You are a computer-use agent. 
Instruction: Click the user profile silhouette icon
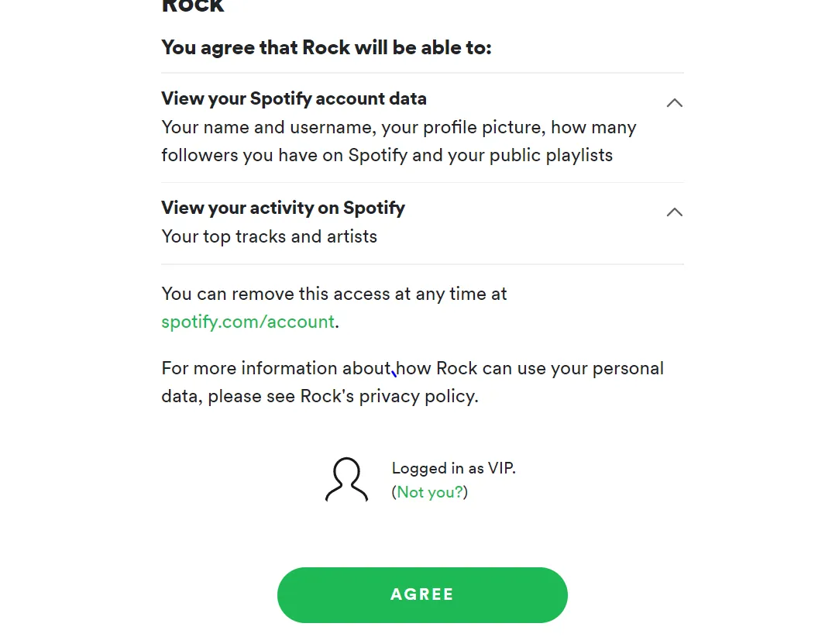[346, 480]
